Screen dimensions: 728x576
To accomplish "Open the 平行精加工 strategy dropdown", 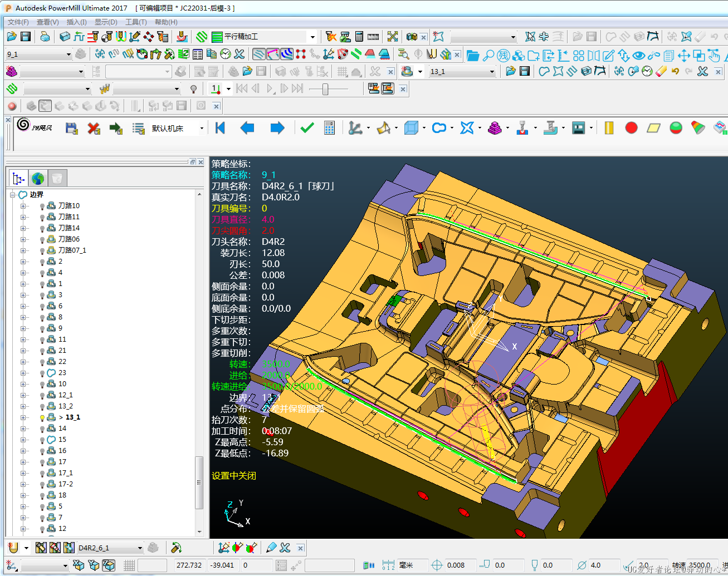I will (x=312, y=37).
